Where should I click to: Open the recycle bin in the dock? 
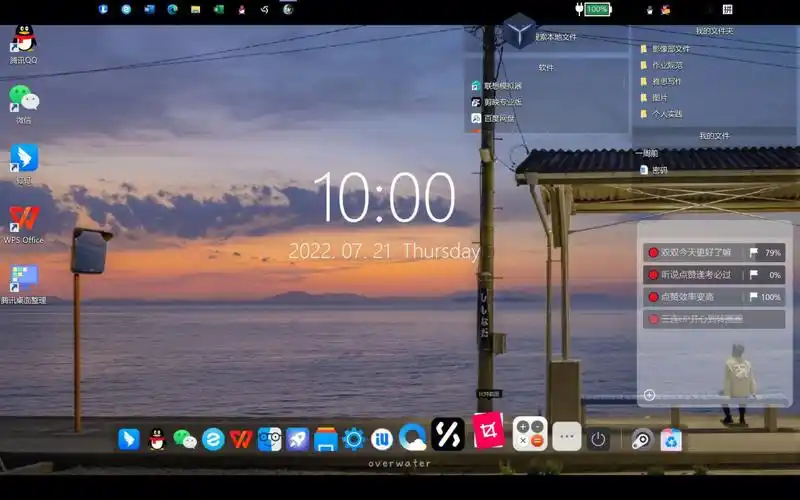pos(671,439)
